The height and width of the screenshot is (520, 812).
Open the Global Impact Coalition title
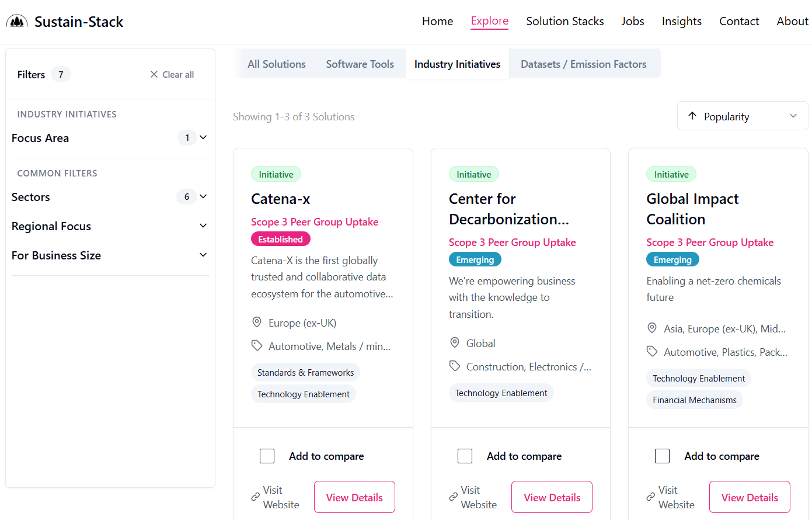(692, 209)
